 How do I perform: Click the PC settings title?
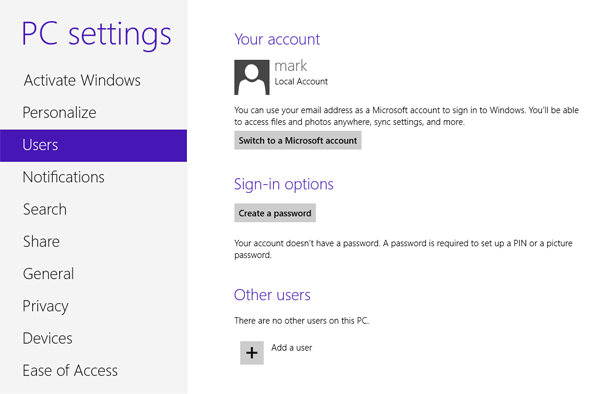(96, 35)
